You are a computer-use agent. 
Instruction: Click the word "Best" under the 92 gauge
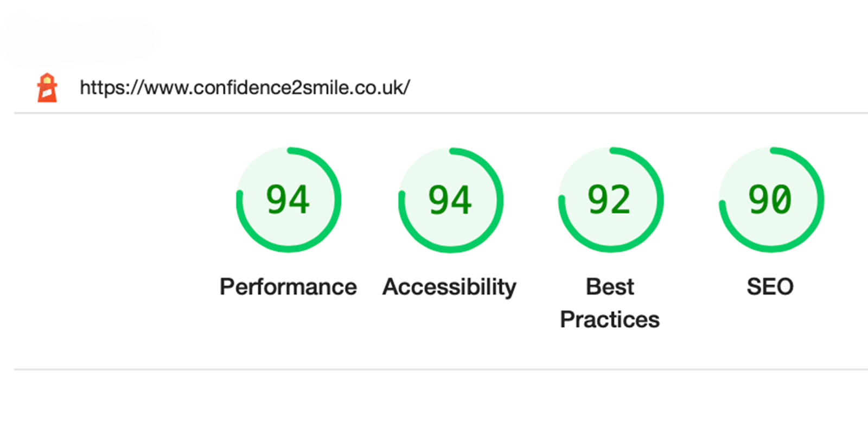coord(610,287)
